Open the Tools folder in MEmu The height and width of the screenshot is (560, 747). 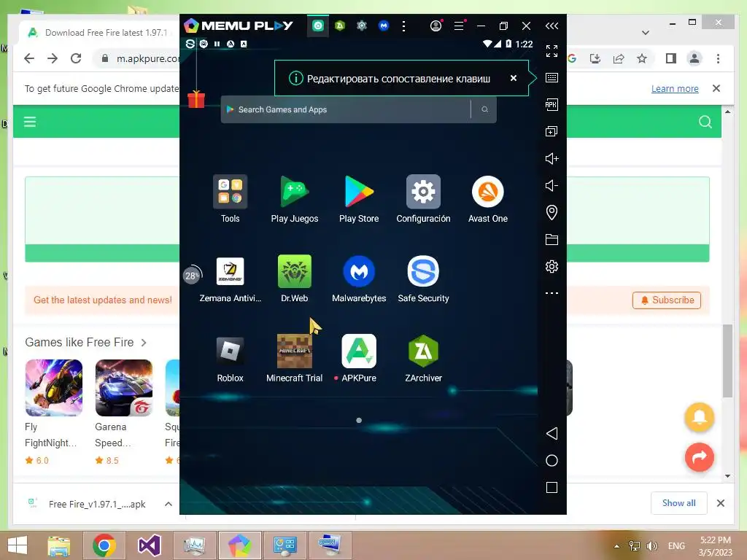(230, 192)
